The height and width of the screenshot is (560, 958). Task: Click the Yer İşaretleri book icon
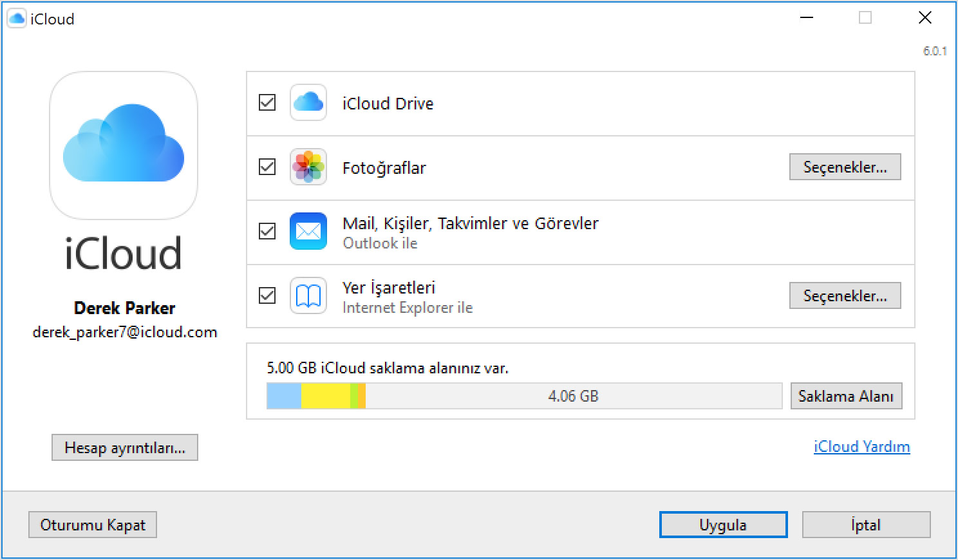[x=308, y=295]
